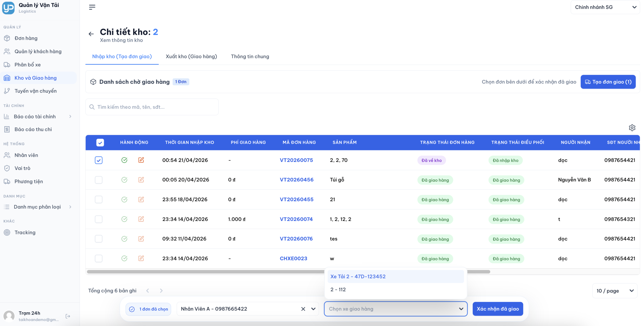This screenshot has width=644, height=326.
Task: Open Báo cáo thu chi in sidebar
Action: click(x=38, y=129)
